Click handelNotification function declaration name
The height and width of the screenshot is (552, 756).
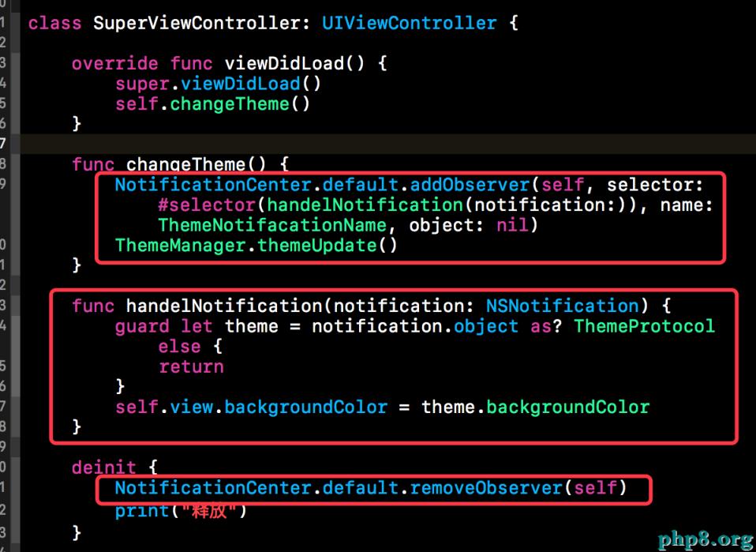223,306
